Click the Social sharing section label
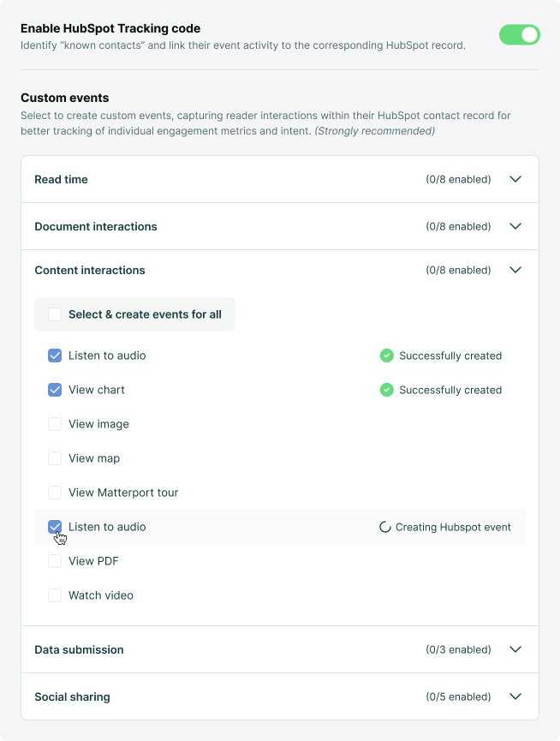The width and height of the screenshot is (560, 741). (x=72, y=696)
